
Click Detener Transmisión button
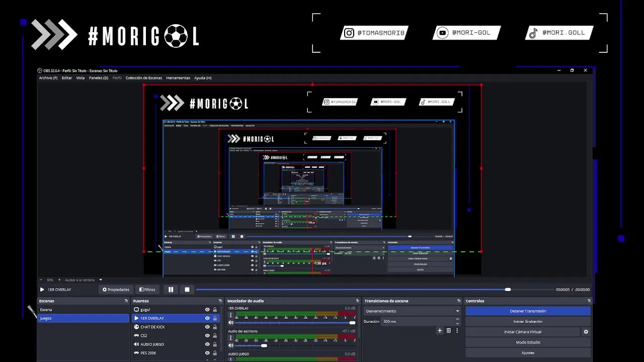(x=528, y=311)
